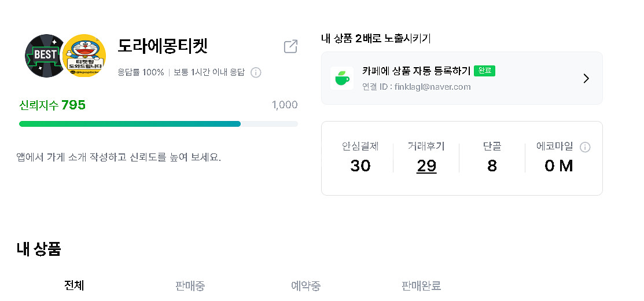Expand the cafe auto-registration chevron arrow
The height and width of the screenshot is (301, 644).
point(586,78)
